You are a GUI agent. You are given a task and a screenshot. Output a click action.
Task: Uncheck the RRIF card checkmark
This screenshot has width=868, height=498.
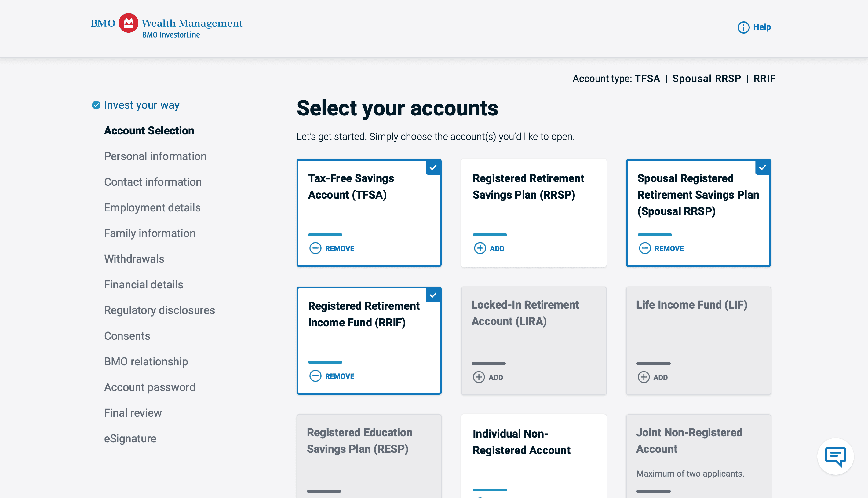coord(433,295)
